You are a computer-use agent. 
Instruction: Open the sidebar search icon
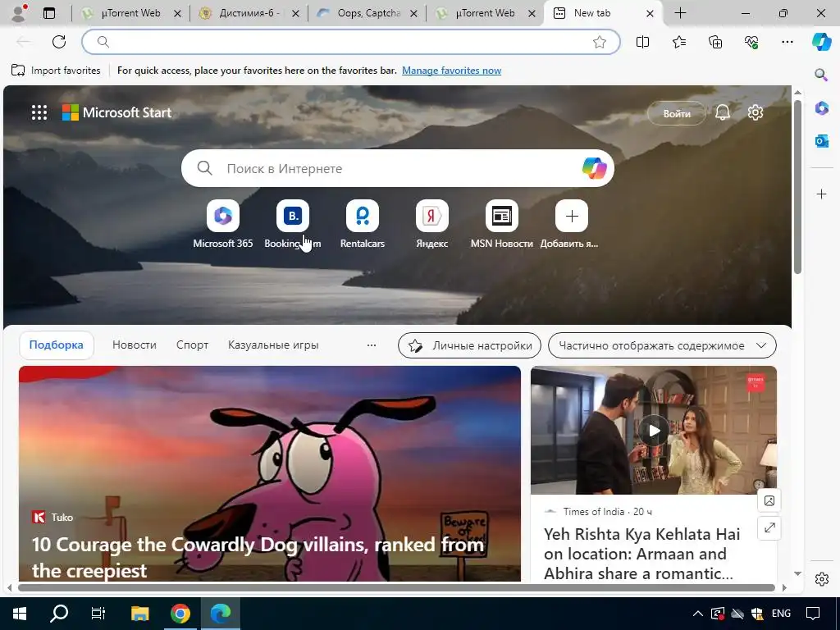(821, 75)
